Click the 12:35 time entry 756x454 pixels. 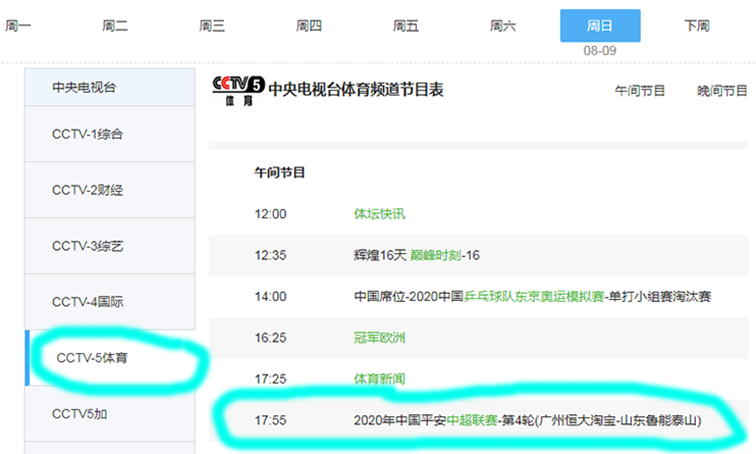pyautogui.click(x=270, y=255)
